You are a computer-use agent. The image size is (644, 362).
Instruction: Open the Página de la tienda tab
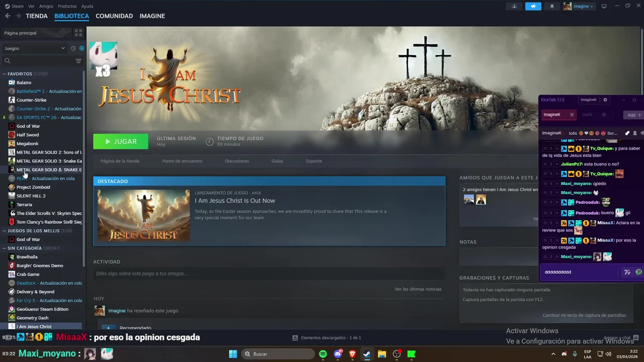click(x=120, y=161)
